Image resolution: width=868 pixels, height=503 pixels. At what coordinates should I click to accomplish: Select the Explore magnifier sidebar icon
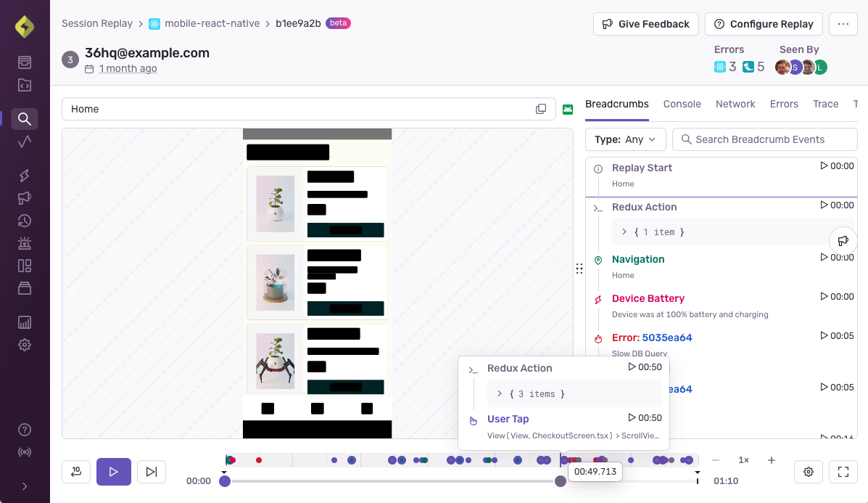point(25,118)
